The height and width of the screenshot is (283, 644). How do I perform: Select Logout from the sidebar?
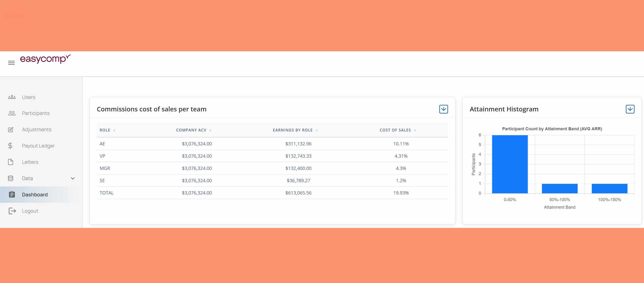click(30, 211)
